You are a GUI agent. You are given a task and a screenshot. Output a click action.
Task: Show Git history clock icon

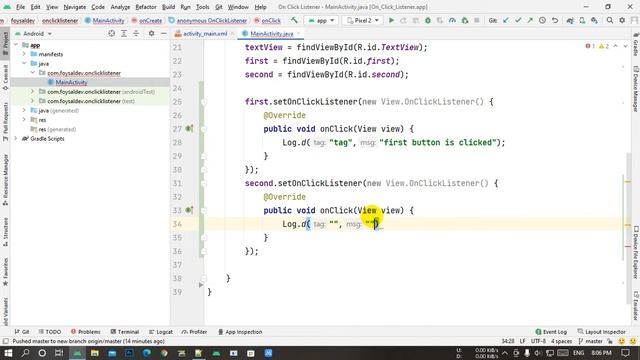tap(542, 20)
